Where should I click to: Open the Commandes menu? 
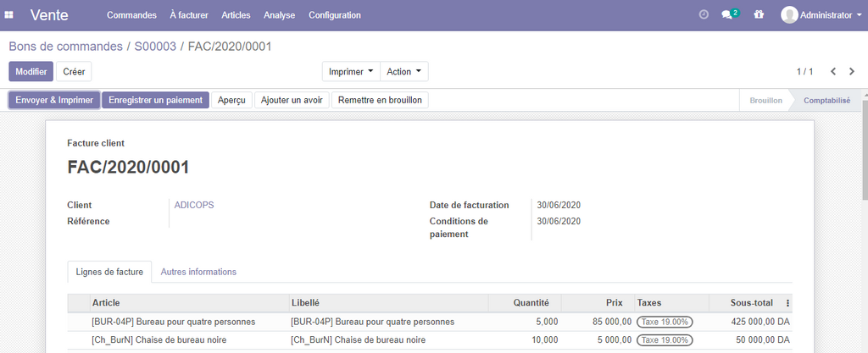[131, 15]
